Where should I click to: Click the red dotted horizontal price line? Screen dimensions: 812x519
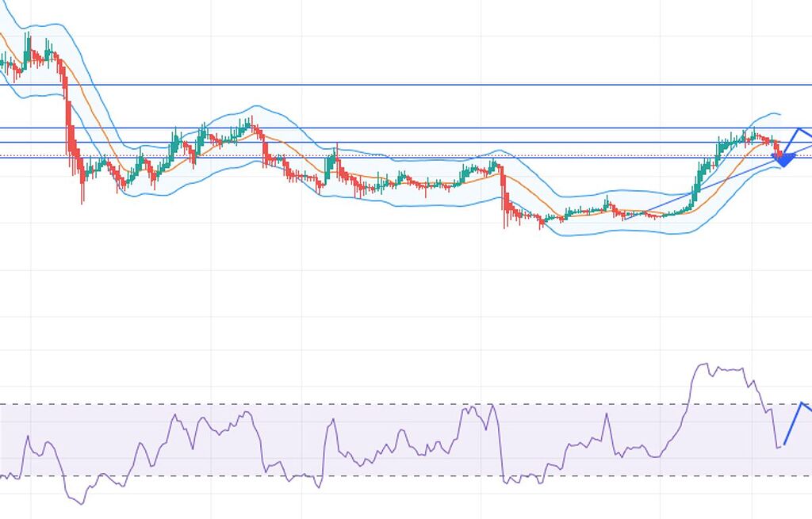pyautogui.click(x=396, y=155)
